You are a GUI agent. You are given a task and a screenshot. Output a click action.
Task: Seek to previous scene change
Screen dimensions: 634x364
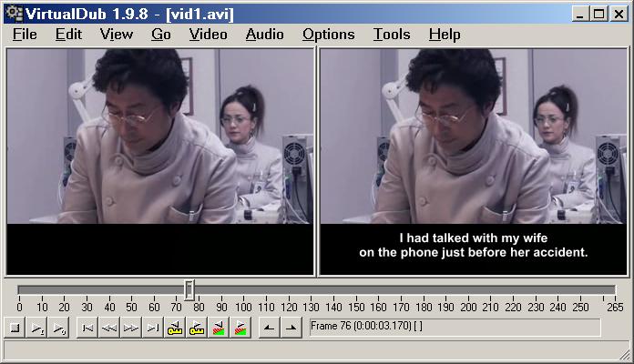coord(219,328)
